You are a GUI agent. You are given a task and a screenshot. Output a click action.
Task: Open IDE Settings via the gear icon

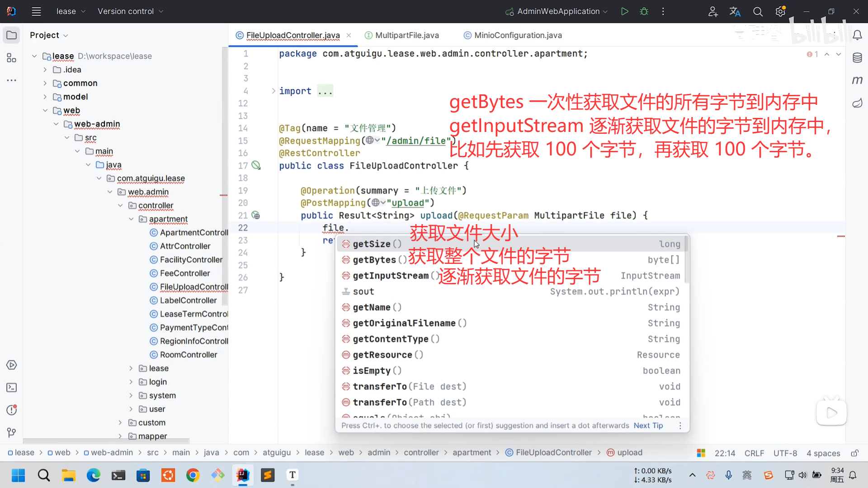pyautogui.click(x=780, y=11)
